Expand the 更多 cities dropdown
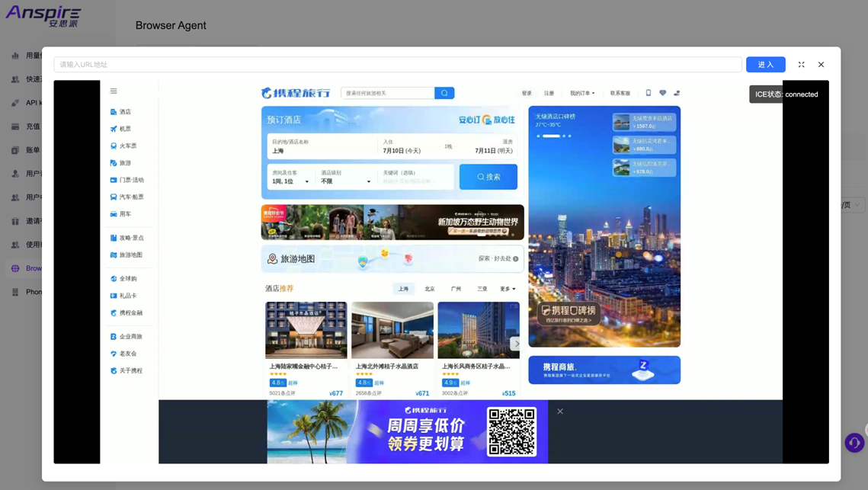 pos(508,289)
